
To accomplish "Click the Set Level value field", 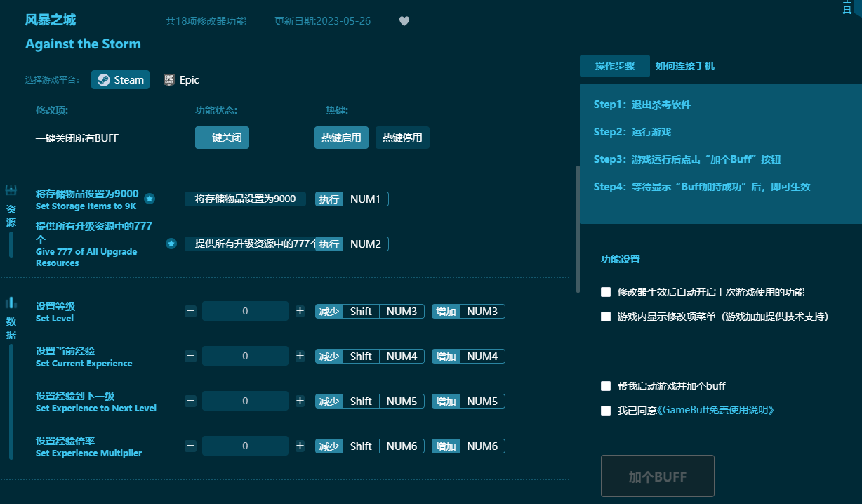I will 245,311.
